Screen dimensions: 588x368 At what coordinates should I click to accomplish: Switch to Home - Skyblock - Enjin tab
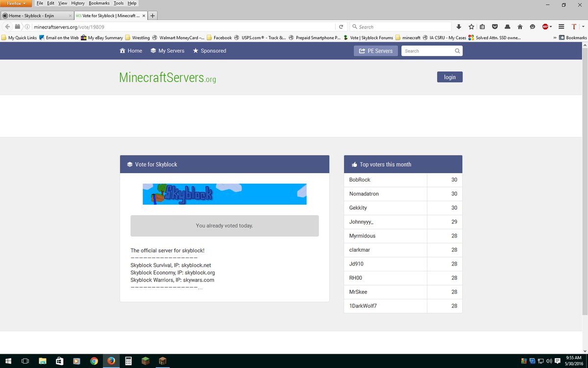click(37, 16)
